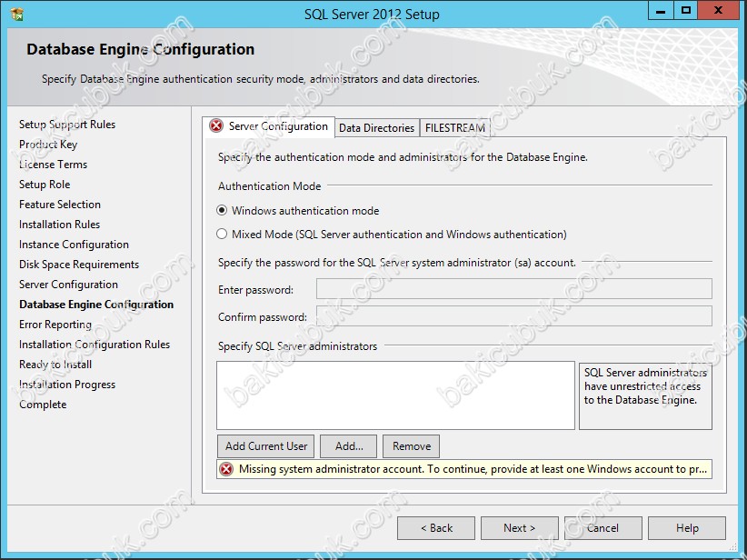The width and height of the screenshot is (747, 560).
Task: Click the Server Configuration step in sidebar
Action: [x=68, y=285]
